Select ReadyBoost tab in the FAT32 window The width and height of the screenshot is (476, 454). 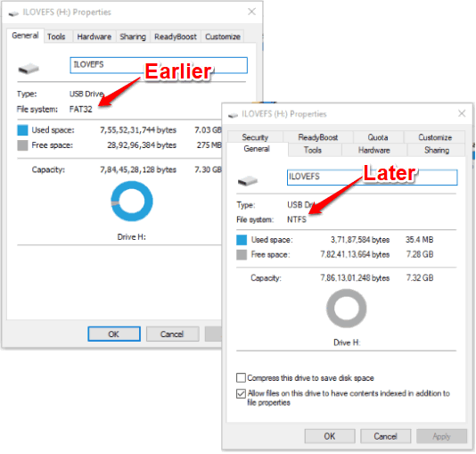176,37
